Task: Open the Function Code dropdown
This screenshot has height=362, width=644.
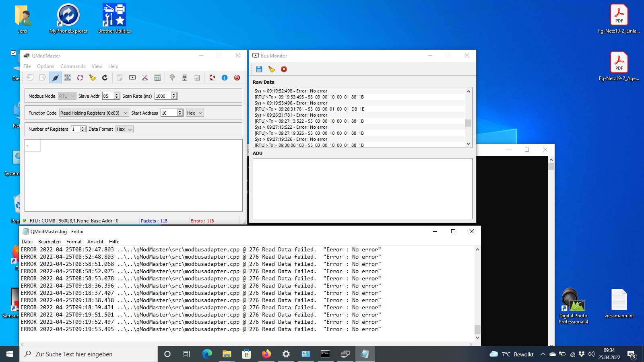Action: [x=94, y=113]
